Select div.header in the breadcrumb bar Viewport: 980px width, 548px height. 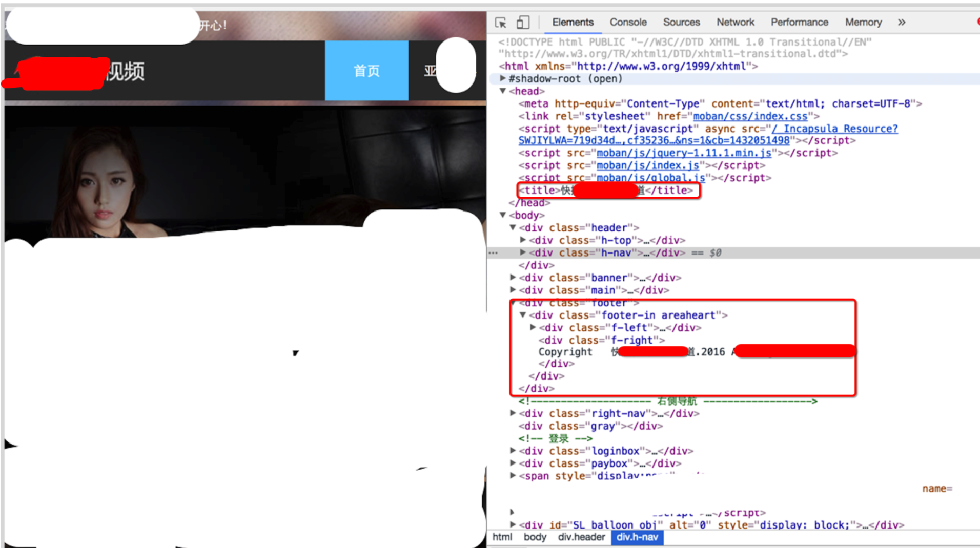[581, 537]
